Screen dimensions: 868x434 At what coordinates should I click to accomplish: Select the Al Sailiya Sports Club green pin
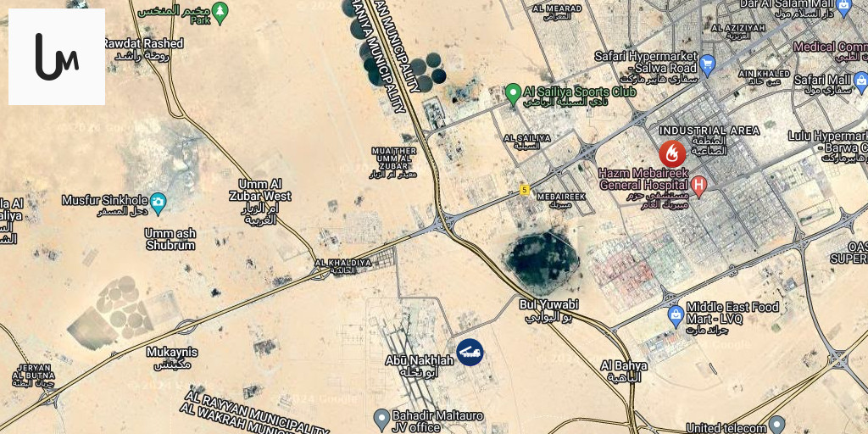click(x=513, y=93)
